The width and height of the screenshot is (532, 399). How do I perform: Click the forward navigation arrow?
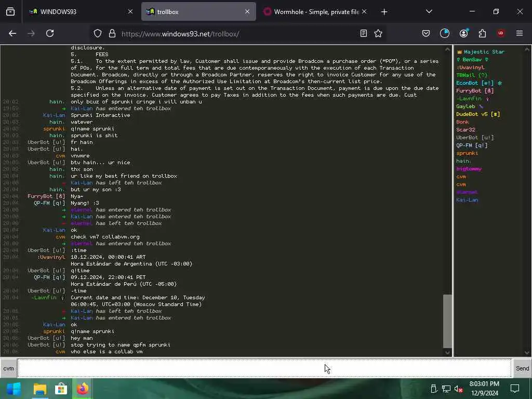(31, 33)
